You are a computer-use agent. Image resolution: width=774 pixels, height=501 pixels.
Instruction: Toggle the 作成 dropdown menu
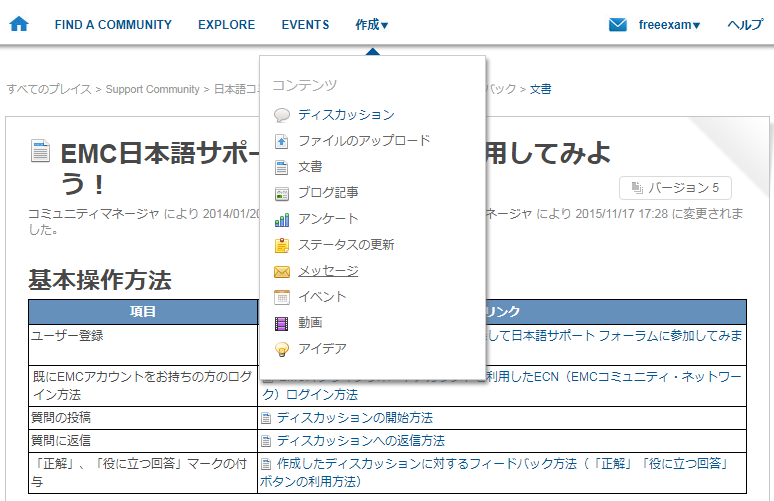[x=372, y=25]
